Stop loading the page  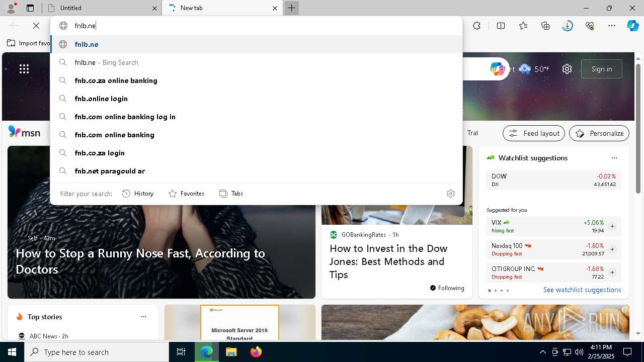coord(36,26)
